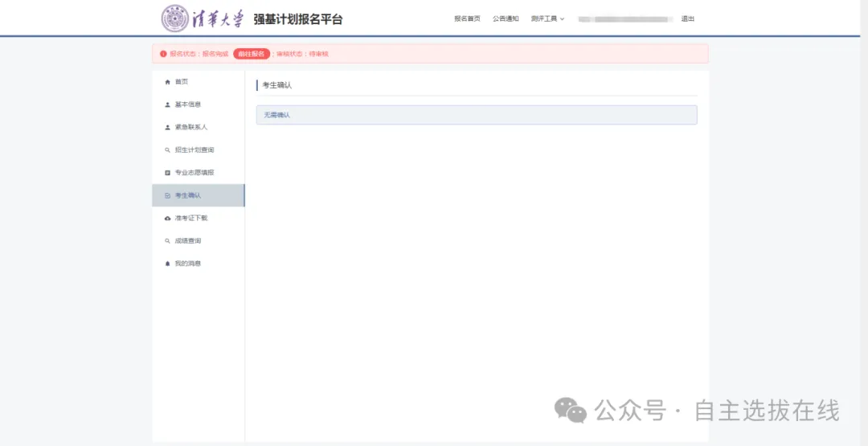868x446 pixels.
Task: Click the bell icon beside 我的消息
Action: [167, 264]
